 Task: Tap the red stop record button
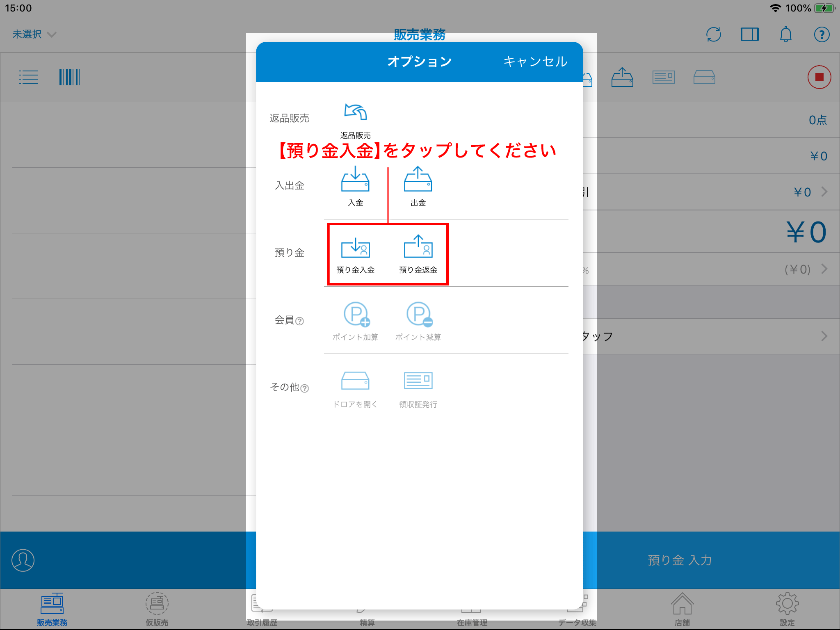coord(819,77)
